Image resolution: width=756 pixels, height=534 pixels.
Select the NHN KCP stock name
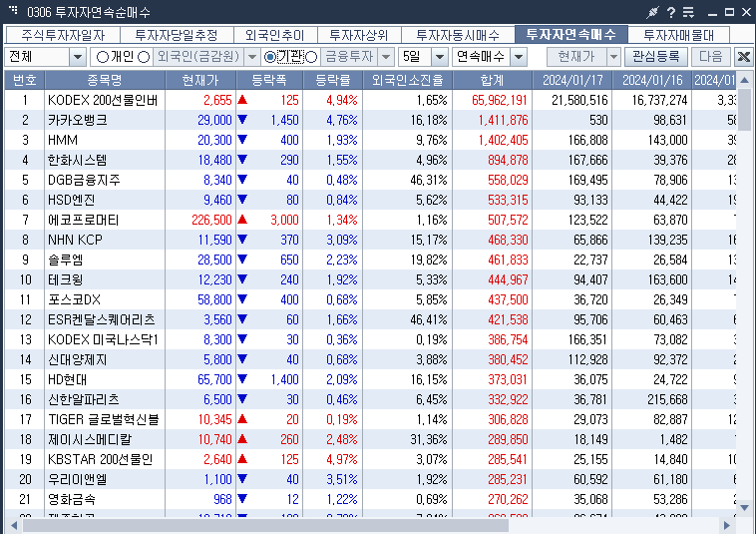click(x=75, y=240)
